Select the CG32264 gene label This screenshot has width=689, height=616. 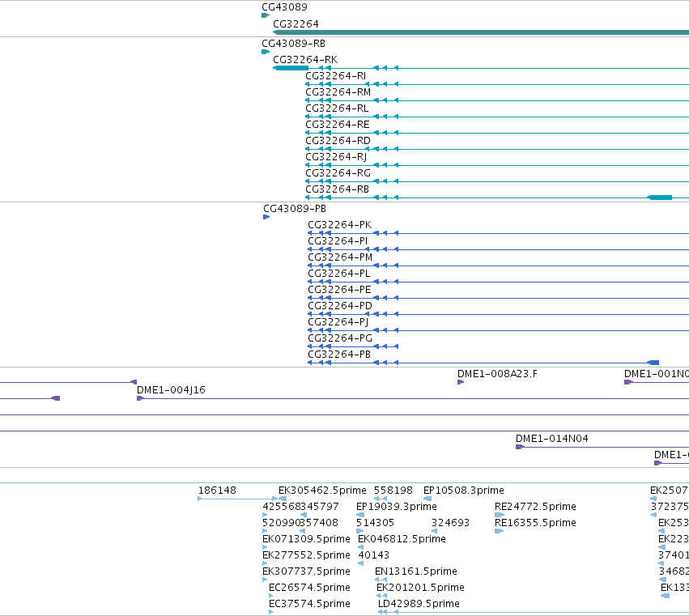point(296,24)
